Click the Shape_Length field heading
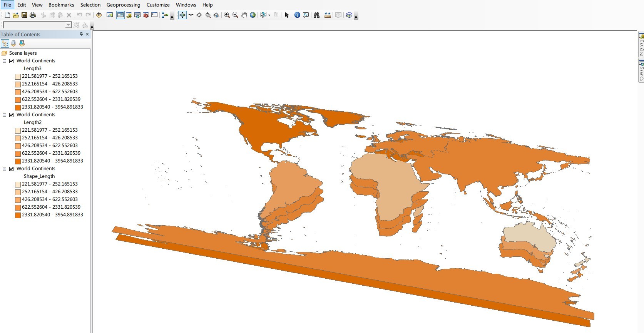This screenshot has width=644, height=333. pyautogui.click(x=39, y=176)
